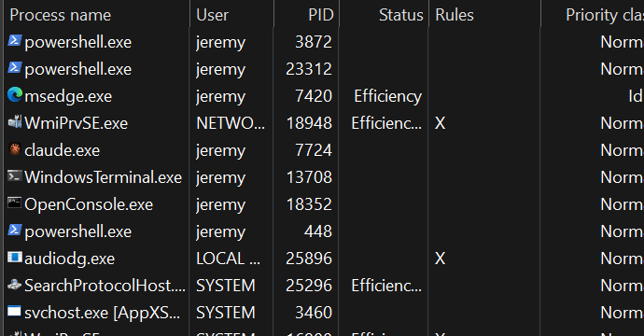Click the NETWO... user of WmiPrvSE.exe PID 18948
This screenshot has width=644, height=336.
[x=231, y=123]
